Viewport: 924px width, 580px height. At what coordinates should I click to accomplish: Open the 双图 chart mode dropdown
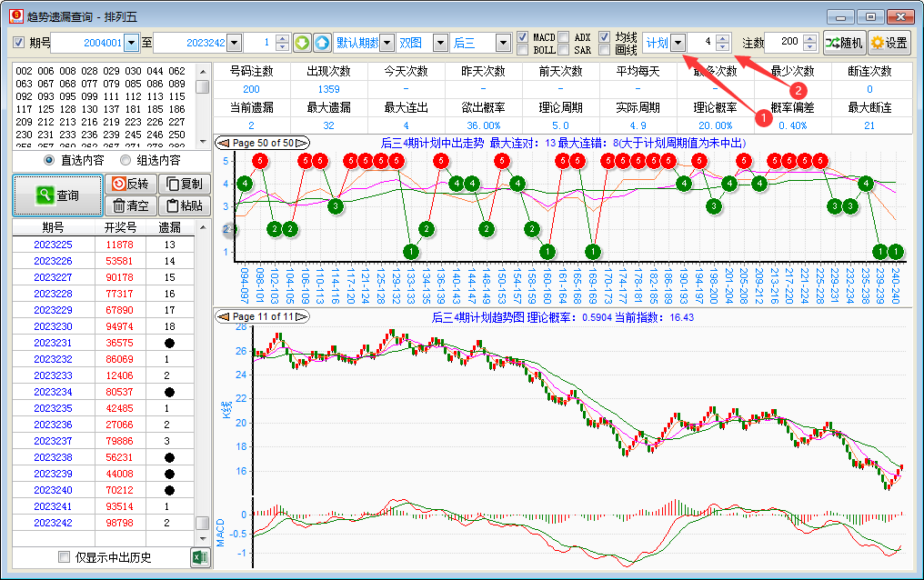pos(440,43)
